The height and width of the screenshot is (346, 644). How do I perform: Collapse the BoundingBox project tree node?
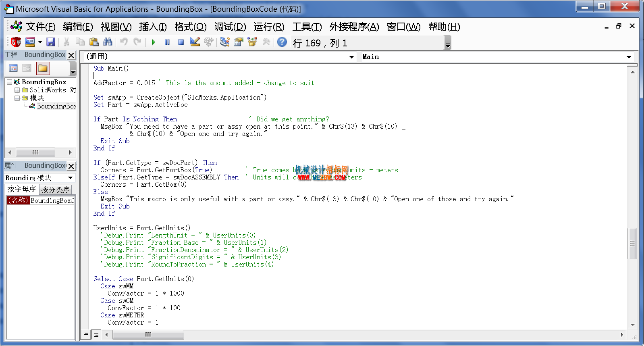tap(9, 82)
